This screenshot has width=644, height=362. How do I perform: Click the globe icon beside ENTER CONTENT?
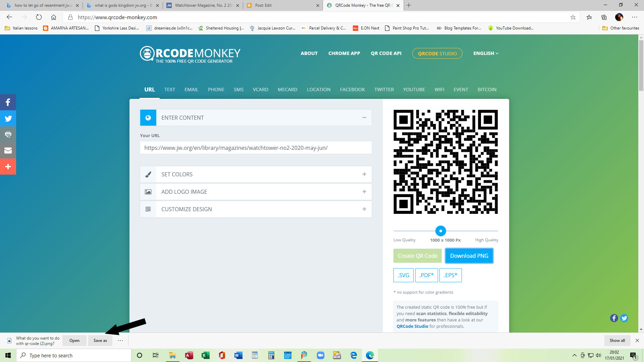coord(148,117)
